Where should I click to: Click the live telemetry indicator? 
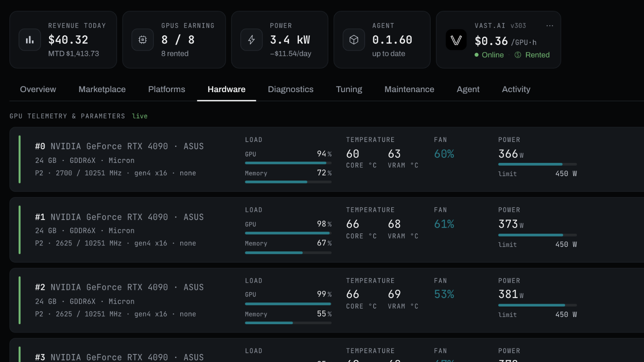point(140,116)
